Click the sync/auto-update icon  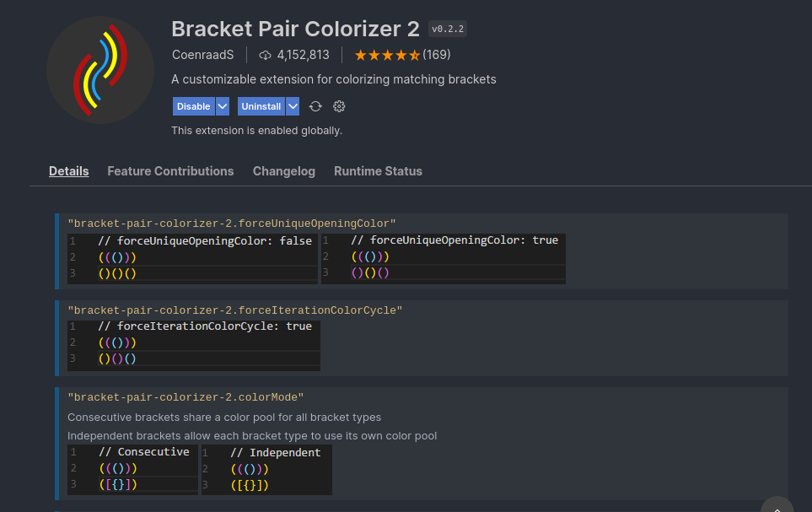click(x=315, y=106)
